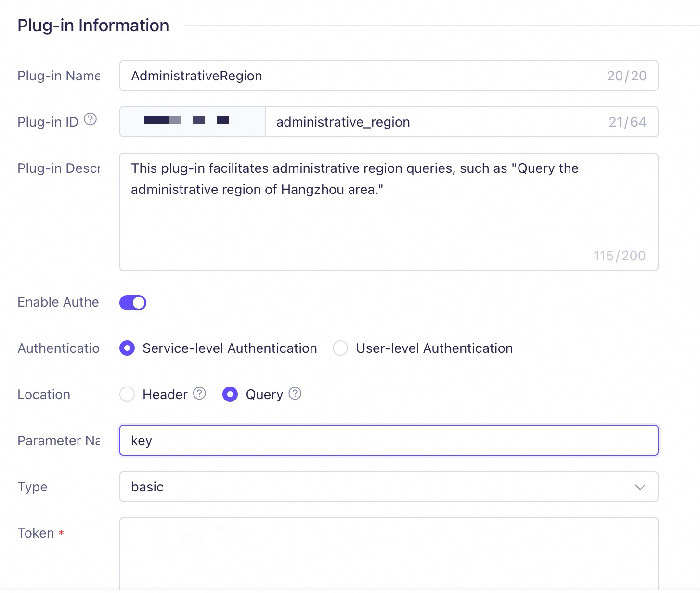Open the Plug-in ID help icon
This screenshot has width=700, height=593.
91,119
